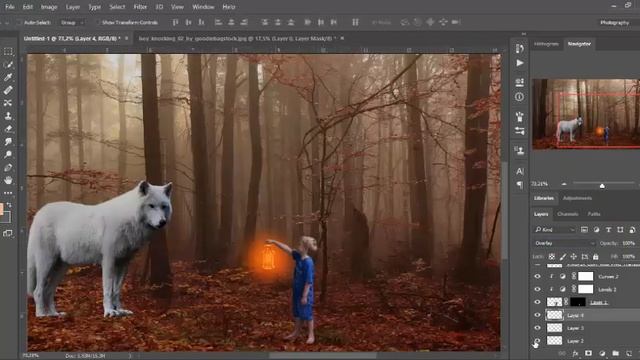
Task: Open the Overlay blend mode dropdown
Action: tap(564, 243)
